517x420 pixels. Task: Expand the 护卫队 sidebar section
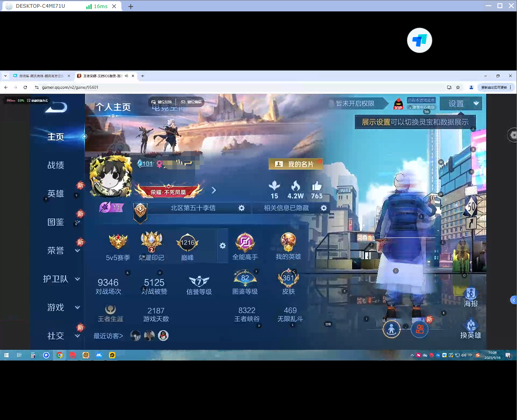point(77,279)
